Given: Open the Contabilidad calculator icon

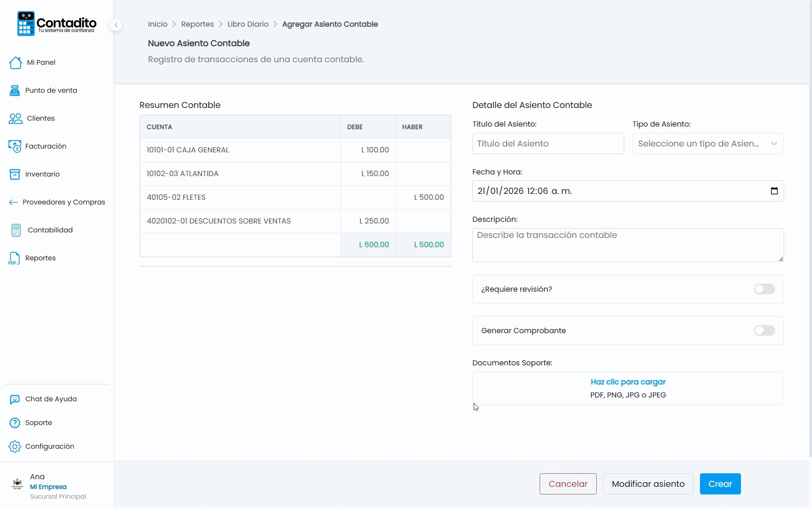Looking at the screenshot, I should [x=16, y=230].
